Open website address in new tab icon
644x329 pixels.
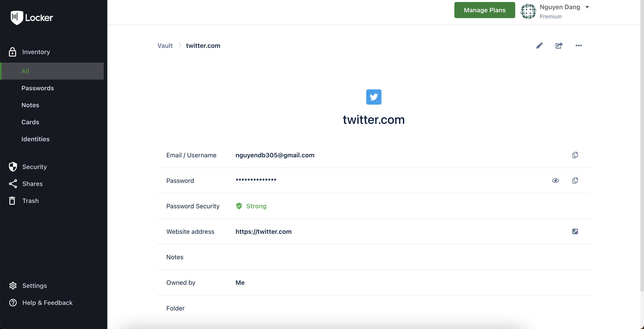tap(575, 232)
